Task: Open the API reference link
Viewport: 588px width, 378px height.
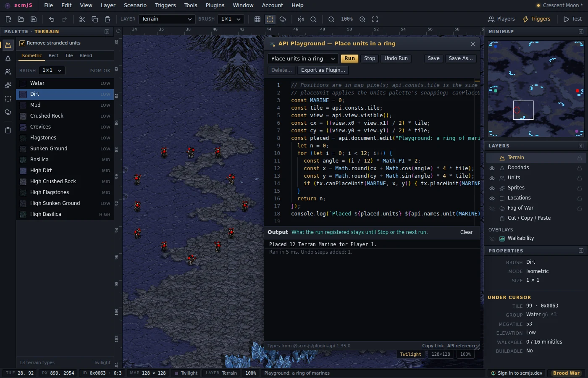Action: (462, 346)
